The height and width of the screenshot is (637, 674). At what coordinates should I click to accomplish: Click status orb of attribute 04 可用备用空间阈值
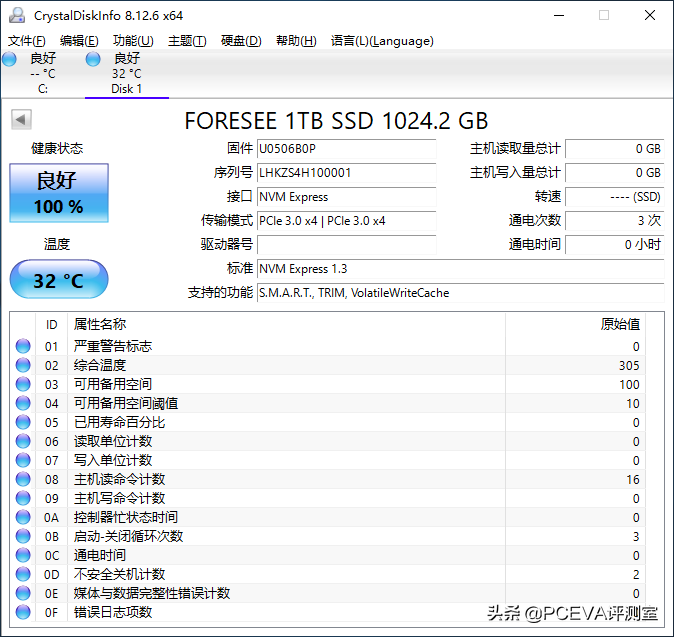click(x=23, y=403)
